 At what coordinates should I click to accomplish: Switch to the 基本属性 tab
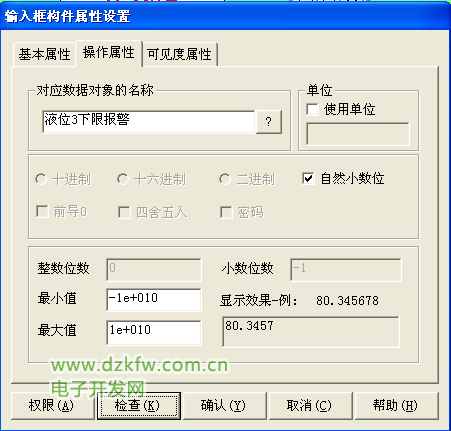point(44,55)
